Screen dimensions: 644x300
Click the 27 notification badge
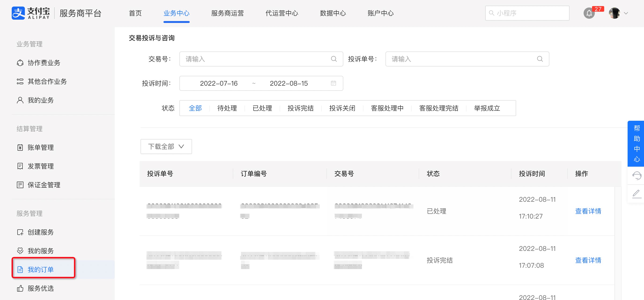(598, 9)
